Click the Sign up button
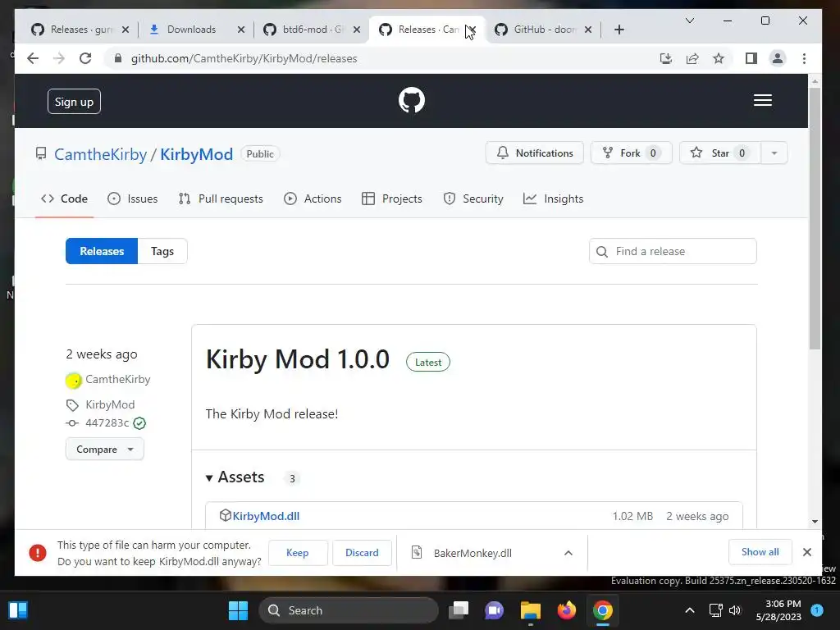840x630 pixels. (x=74, y=102)
